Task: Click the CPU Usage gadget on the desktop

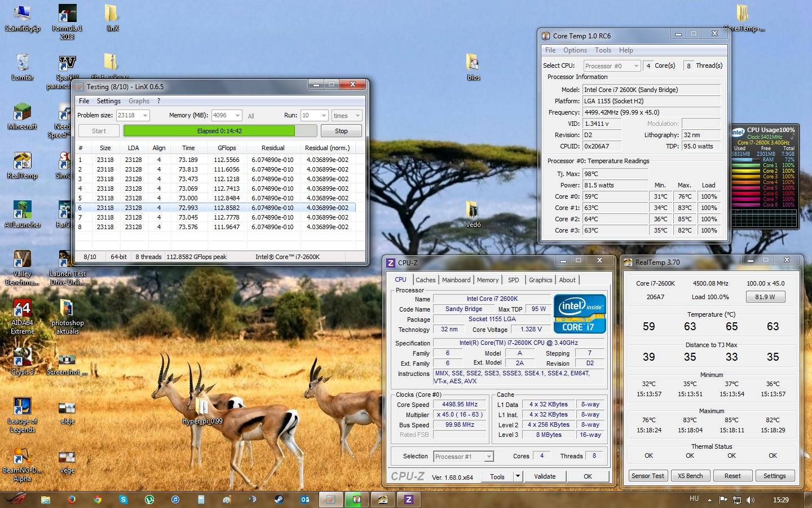Action: point(764,176)
